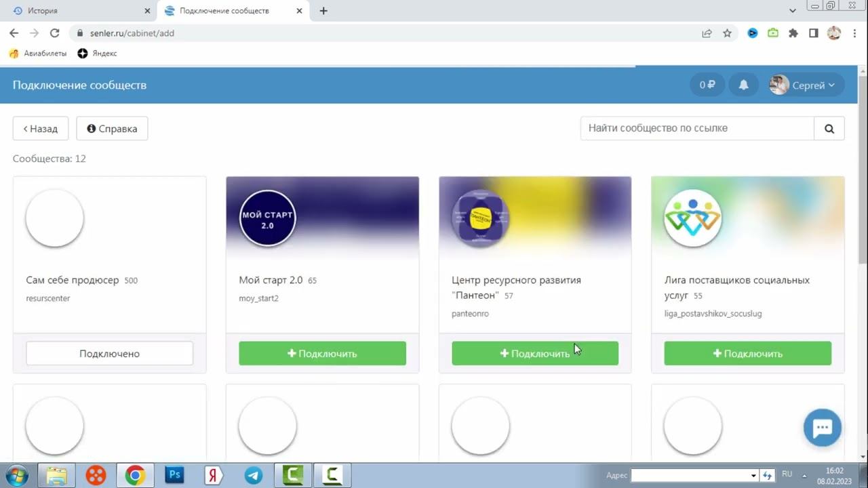868x488 pixels.
Task: Click the site lock icon
Action: coord(80,33)
